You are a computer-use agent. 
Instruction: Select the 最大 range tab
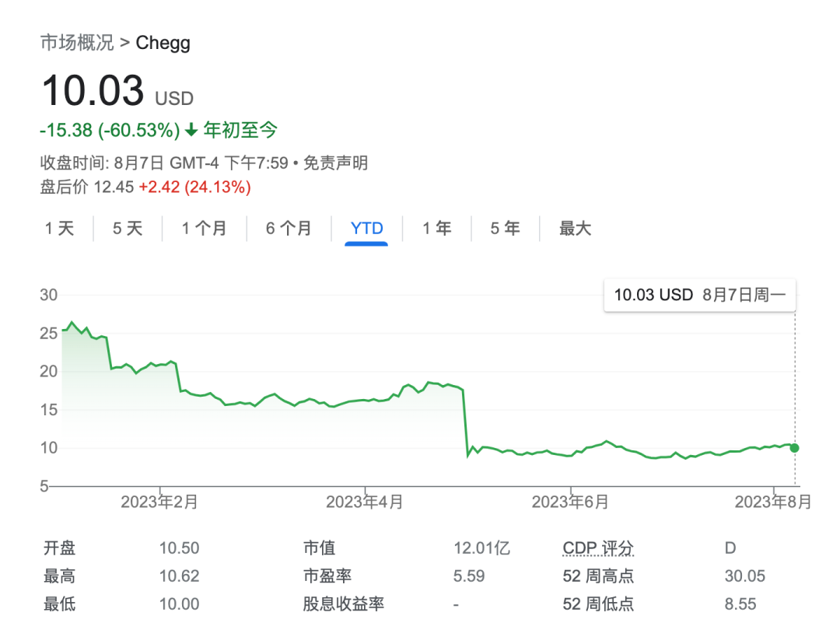tap(576, 229)
